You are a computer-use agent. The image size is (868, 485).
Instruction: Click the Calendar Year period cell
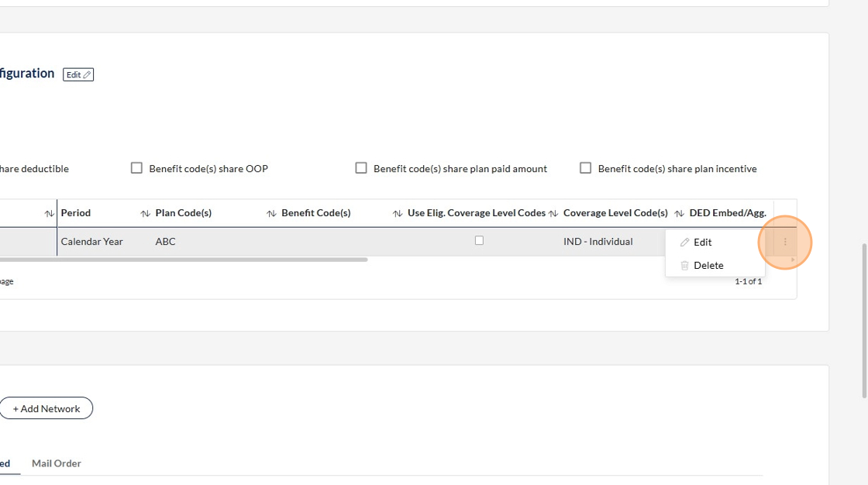point(92,242)
